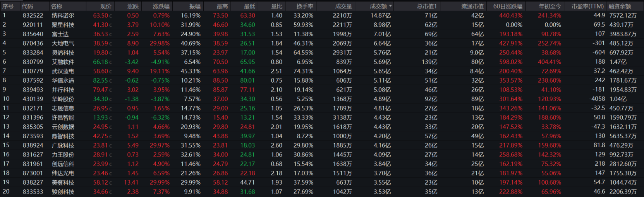Click the 最低 column header
This screenshot has width=644, height=197.
point(249,6)
